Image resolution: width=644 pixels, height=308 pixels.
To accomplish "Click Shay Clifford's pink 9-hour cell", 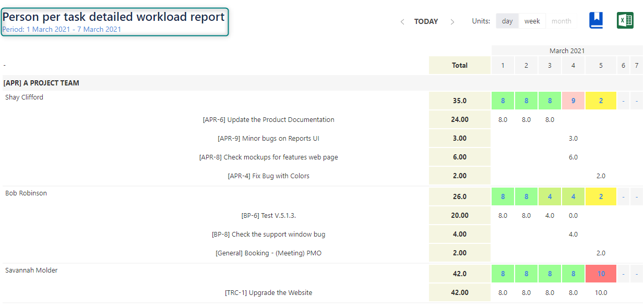I will 573,101.
